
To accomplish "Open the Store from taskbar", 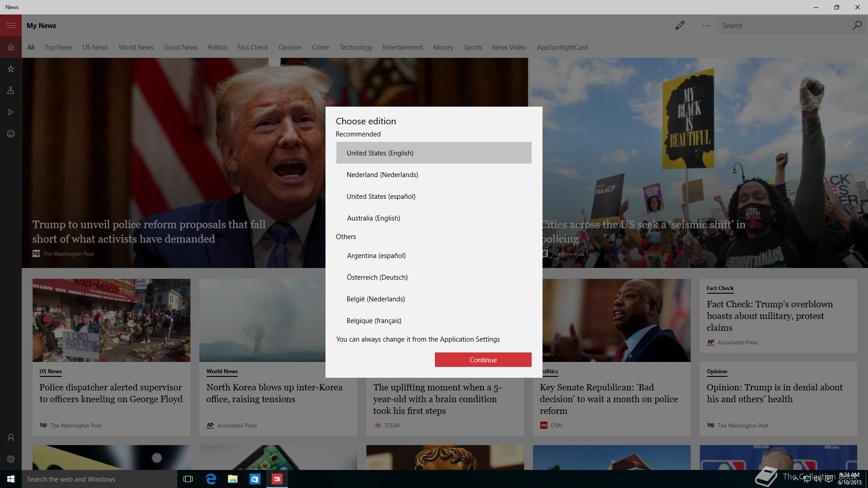I will pyautogui.click(x=255, y=479).
